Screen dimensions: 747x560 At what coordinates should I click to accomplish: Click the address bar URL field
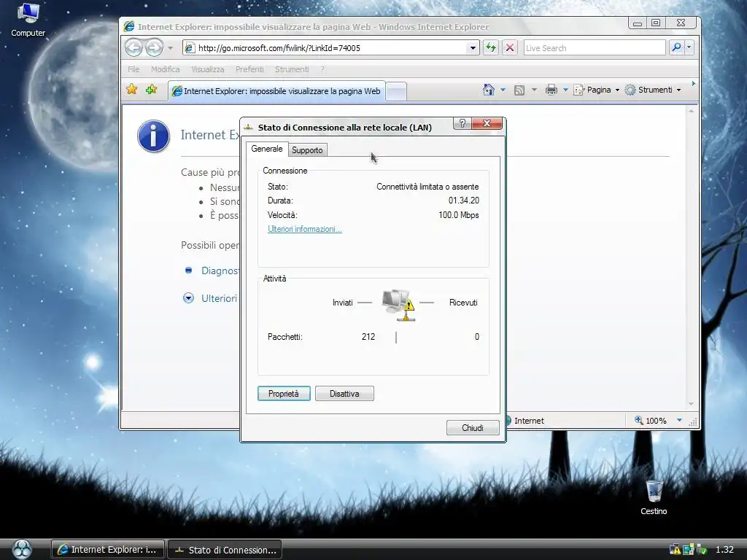331,48
